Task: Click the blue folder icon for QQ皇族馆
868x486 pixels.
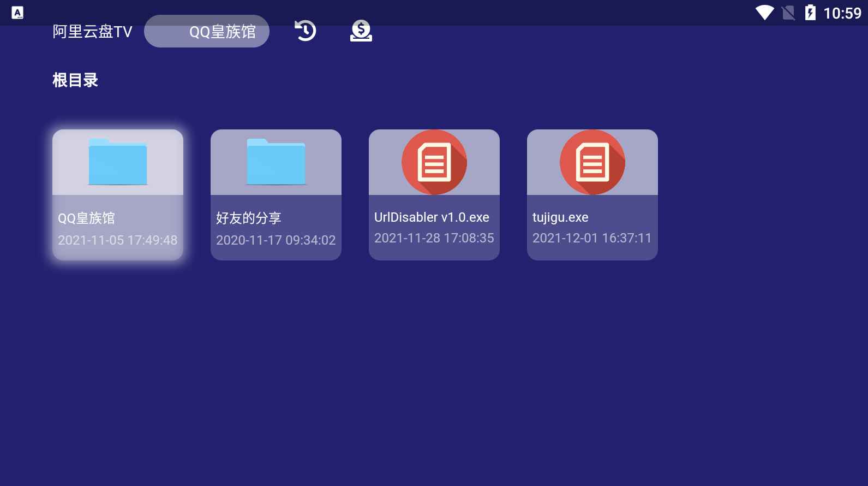Action: pos(118,162)
